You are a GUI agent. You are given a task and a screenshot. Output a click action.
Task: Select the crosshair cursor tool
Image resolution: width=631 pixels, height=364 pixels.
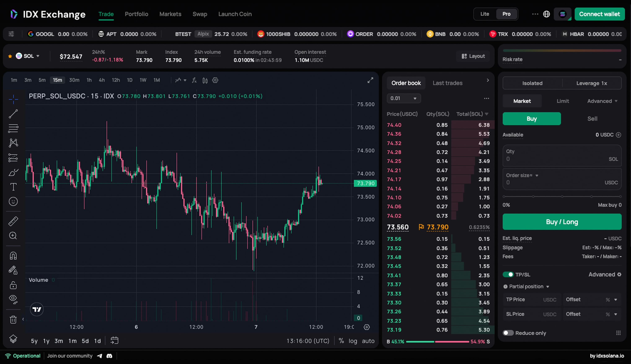coord(13,99)
